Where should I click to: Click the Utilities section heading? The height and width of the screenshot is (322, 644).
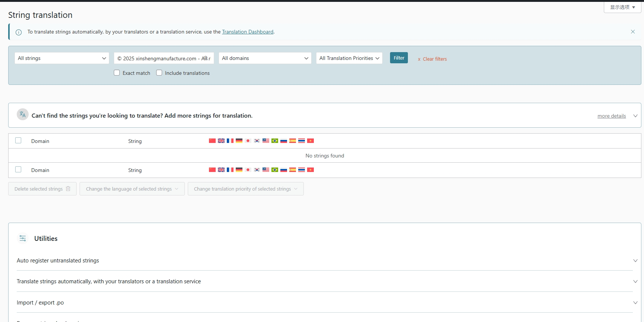click(46, 239)
